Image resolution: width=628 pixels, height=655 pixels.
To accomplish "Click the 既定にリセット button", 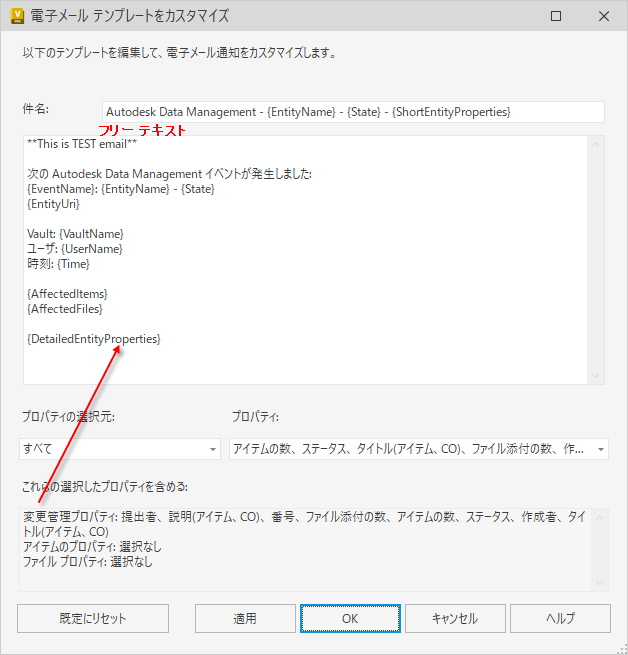I will coord(93,618).
